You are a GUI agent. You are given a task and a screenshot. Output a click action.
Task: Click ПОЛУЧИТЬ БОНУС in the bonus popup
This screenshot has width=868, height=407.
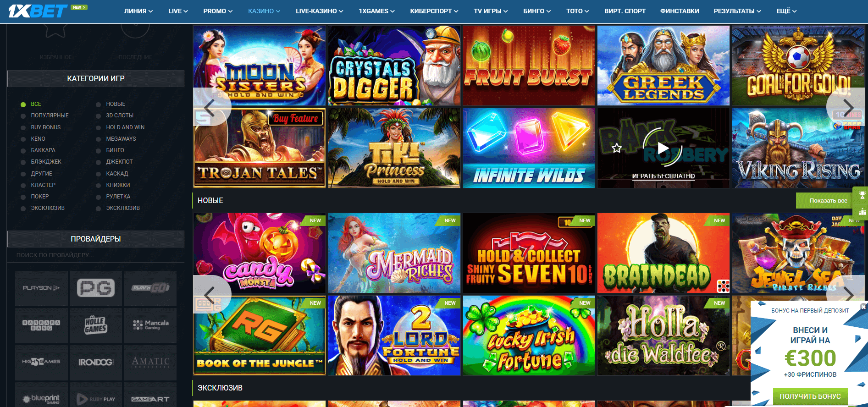click(x=810, y=396)
